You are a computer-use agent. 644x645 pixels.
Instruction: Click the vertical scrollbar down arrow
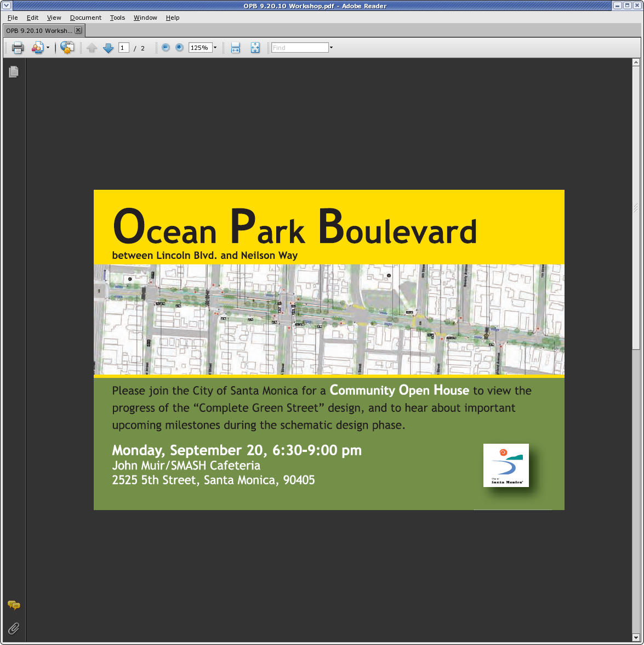pos(636,636)
